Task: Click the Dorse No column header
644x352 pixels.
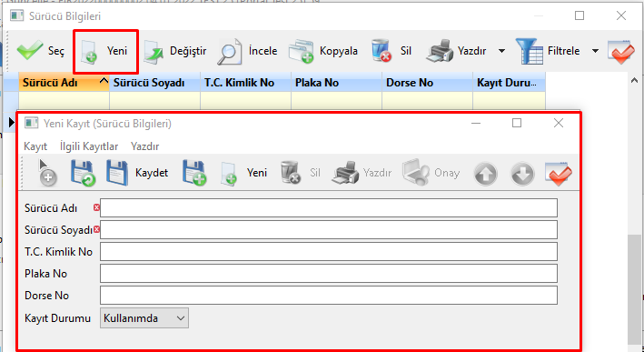Action: pyautogui.click(x=427, y=83)
